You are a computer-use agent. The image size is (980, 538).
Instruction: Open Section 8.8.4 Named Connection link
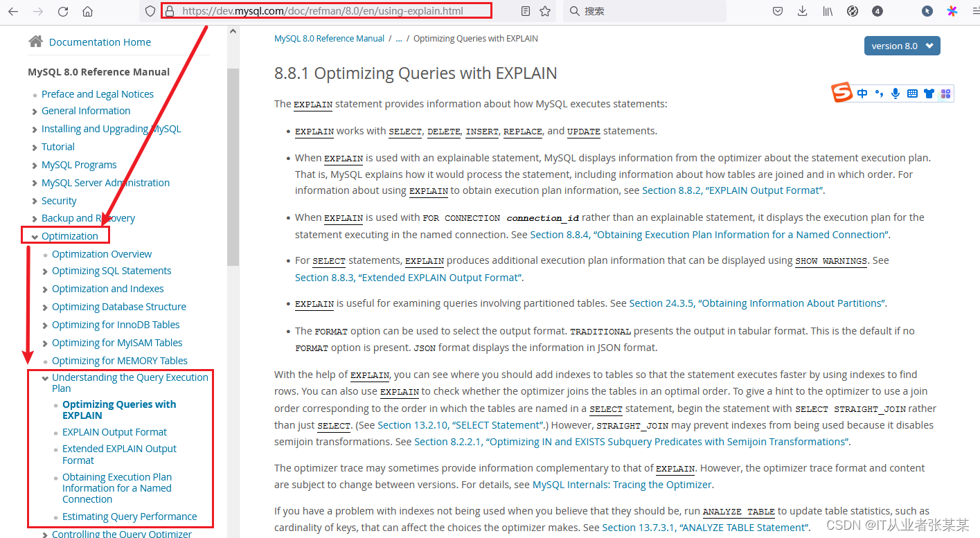pos(709,235)
